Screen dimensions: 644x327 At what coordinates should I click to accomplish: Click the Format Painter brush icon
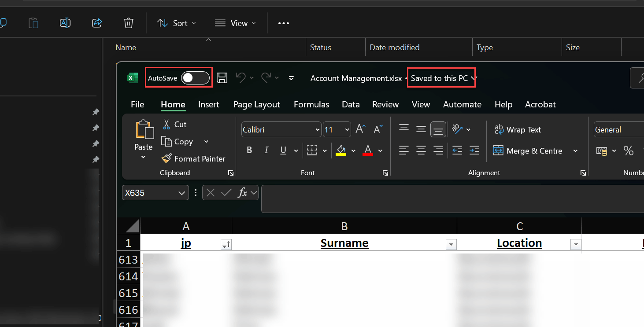coord(167,158)
